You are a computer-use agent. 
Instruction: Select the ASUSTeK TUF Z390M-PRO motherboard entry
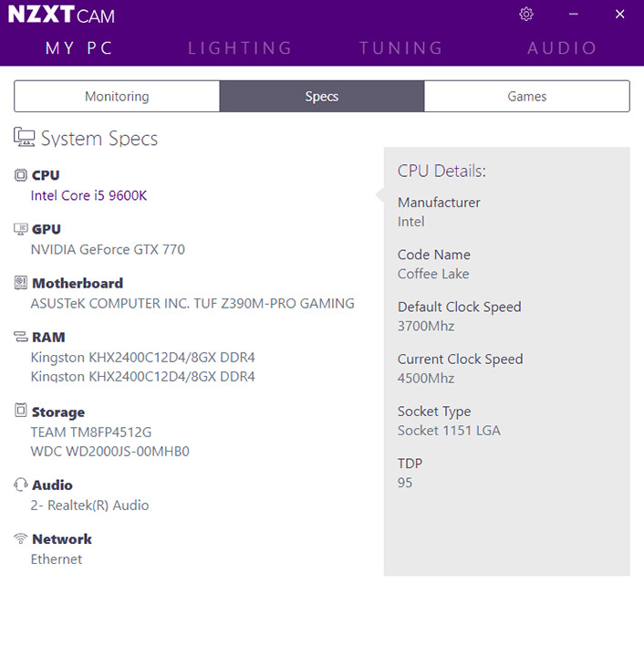point(192,303)
